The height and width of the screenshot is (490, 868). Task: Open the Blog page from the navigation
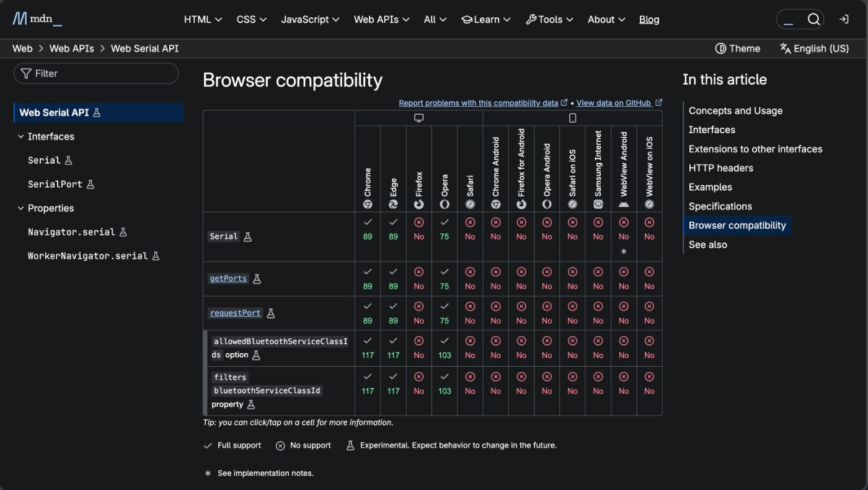click(649, 19)
